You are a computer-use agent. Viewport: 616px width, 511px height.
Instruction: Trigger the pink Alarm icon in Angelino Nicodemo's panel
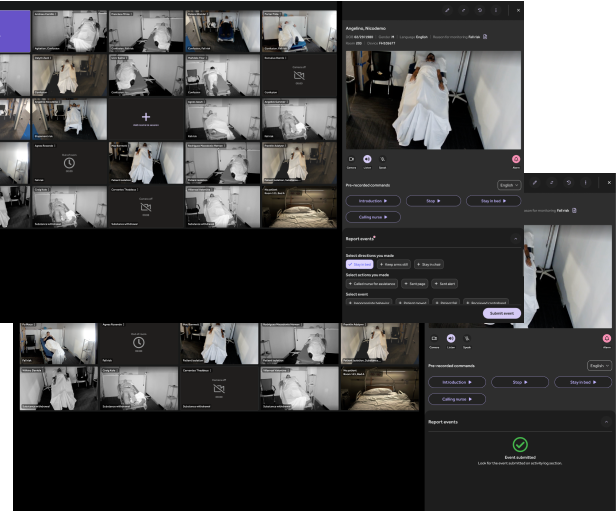pyautogui.click(x=516, y=159)
